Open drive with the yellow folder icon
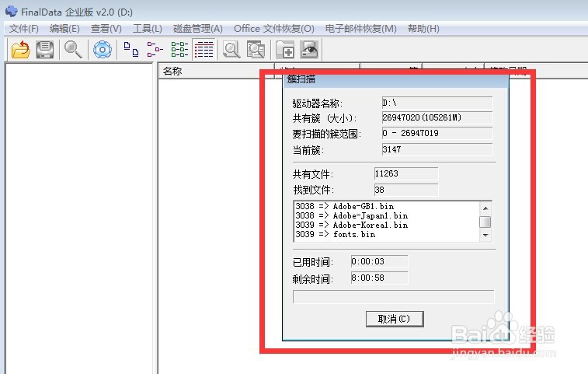The height and width of the screenshot is (374, 588). click(x=21, y=50)
